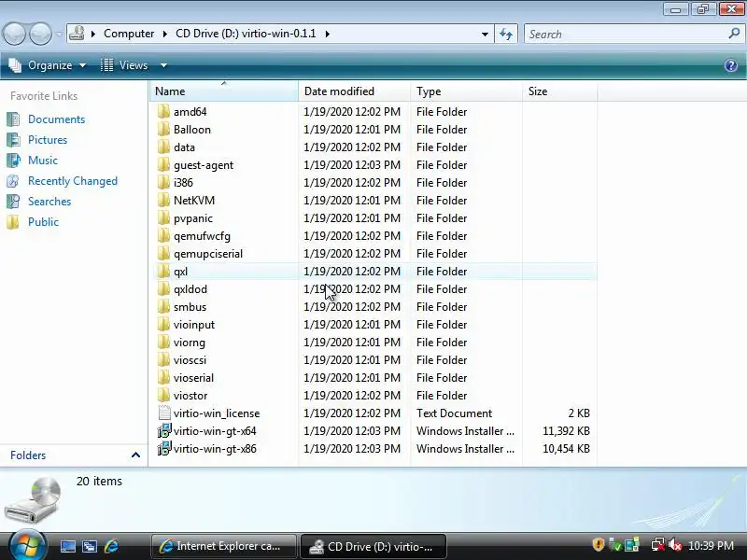Open the Organize dropdown menu
The height and width of the screenshot is (560, 747).
click(48, 65)
